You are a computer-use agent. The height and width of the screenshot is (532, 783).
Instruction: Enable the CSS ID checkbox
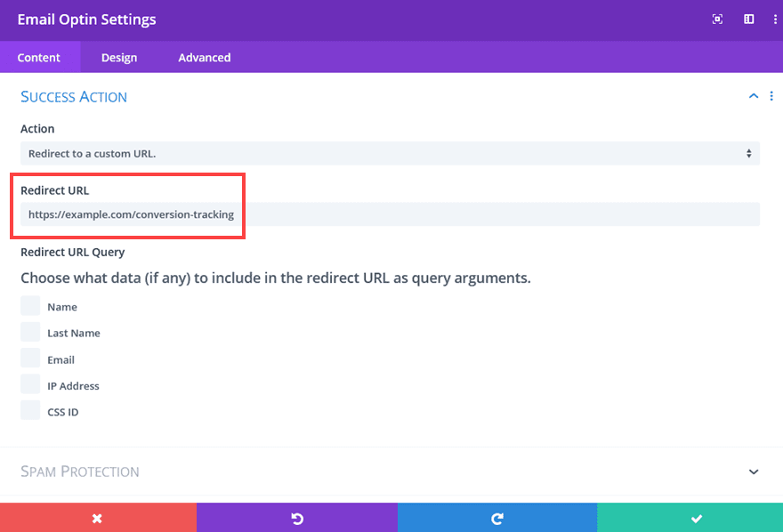point(29,411)
